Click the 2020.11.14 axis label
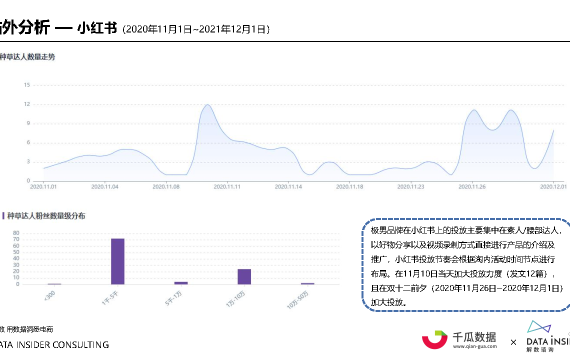Viewport: 570px width, 360px height. tap(288, 187)
